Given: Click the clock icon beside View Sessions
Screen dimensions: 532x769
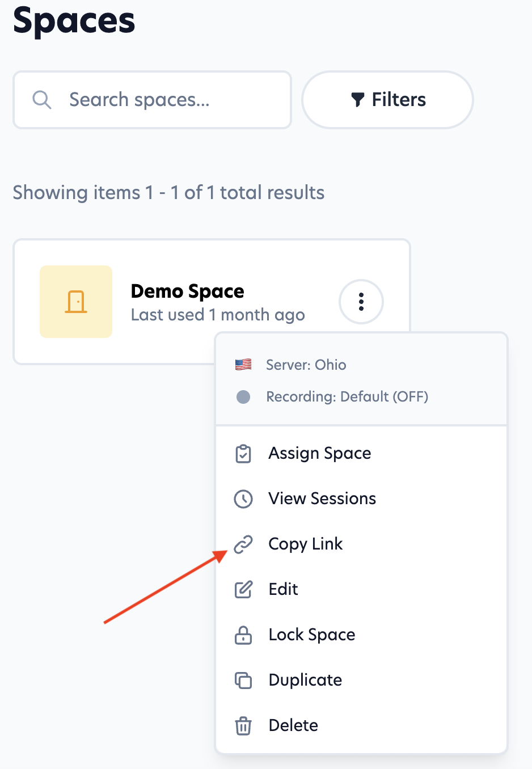Looking at the screenshot, I should pos(243,499).
